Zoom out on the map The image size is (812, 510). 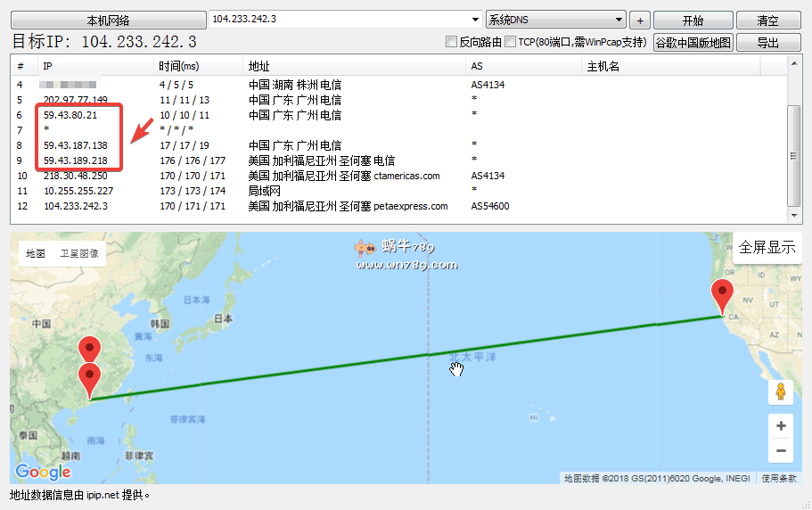coord(781,451)
